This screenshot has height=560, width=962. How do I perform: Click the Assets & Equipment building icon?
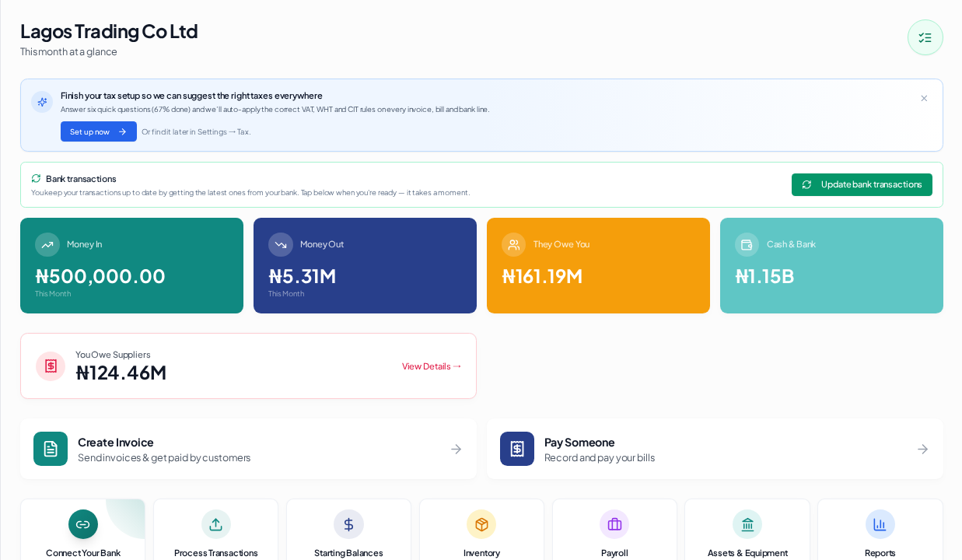747,524
